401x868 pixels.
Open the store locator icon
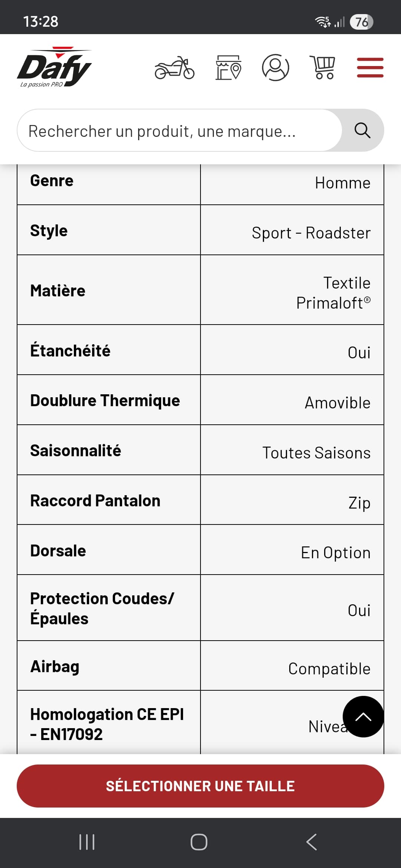[x=228, y=68]
